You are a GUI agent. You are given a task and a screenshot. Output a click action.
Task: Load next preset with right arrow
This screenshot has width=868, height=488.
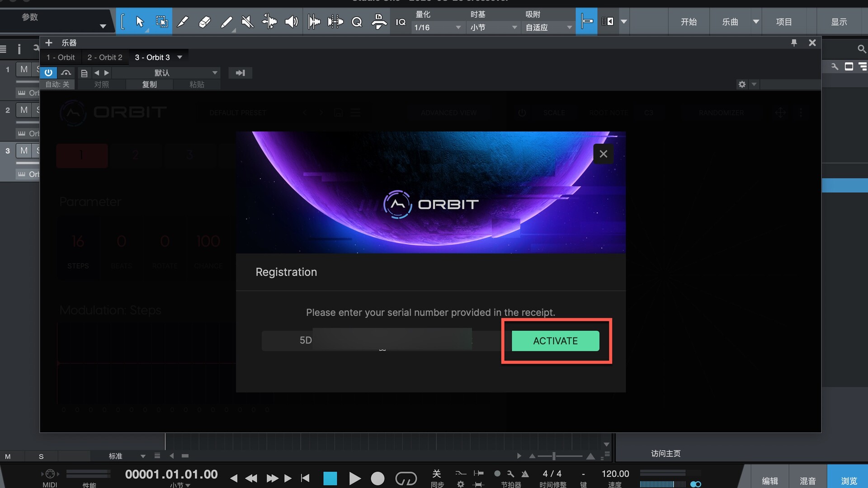pos(107,73)
